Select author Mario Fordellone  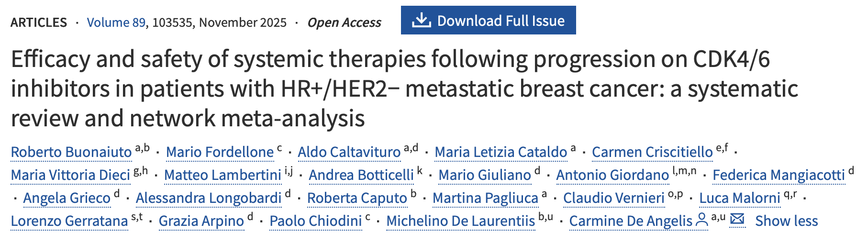pyautogui.click(x=220, y=152)
